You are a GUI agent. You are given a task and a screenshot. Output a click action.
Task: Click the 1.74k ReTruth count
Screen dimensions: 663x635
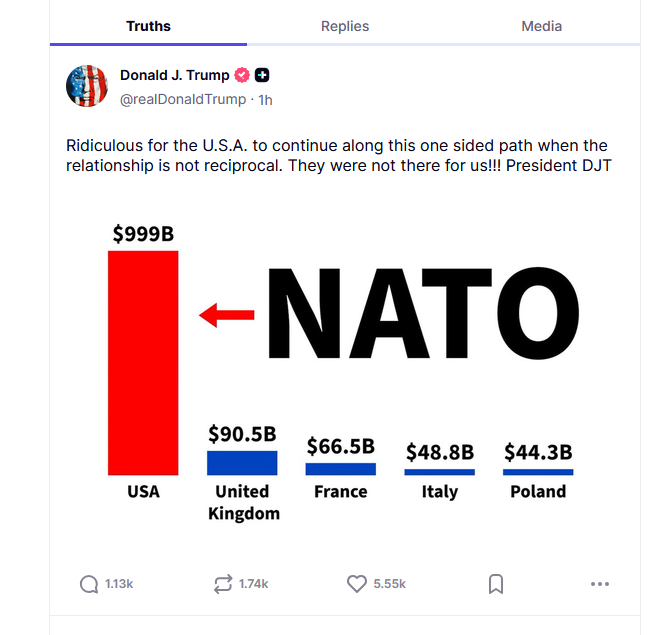pyautogui.click(x=253, y=584)
